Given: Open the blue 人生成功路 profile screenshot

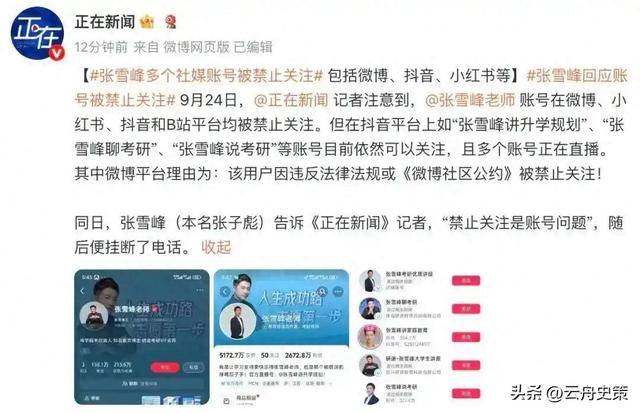Looking at the screenshot, I should [282, 337].
